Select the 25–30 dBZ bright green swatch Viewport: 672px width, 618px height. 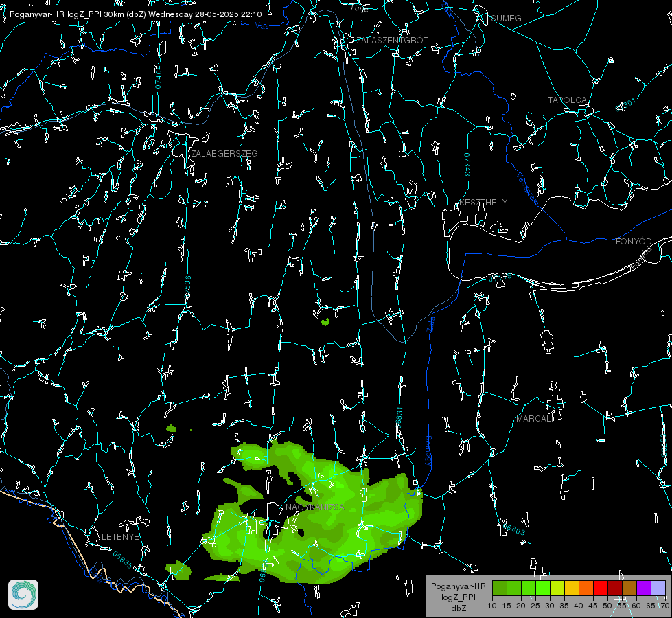[x=543, y=588]
